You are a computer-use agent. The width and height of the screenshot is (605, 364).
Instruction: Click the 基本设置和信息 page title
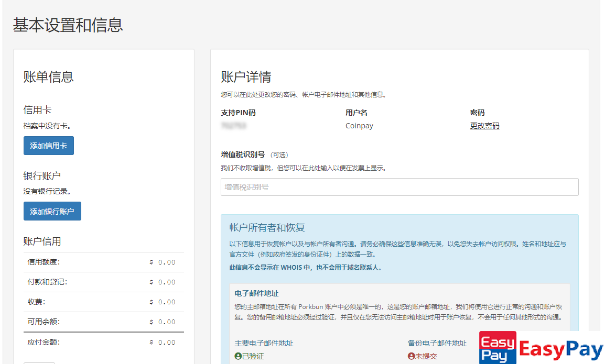(x=68, y=25)
